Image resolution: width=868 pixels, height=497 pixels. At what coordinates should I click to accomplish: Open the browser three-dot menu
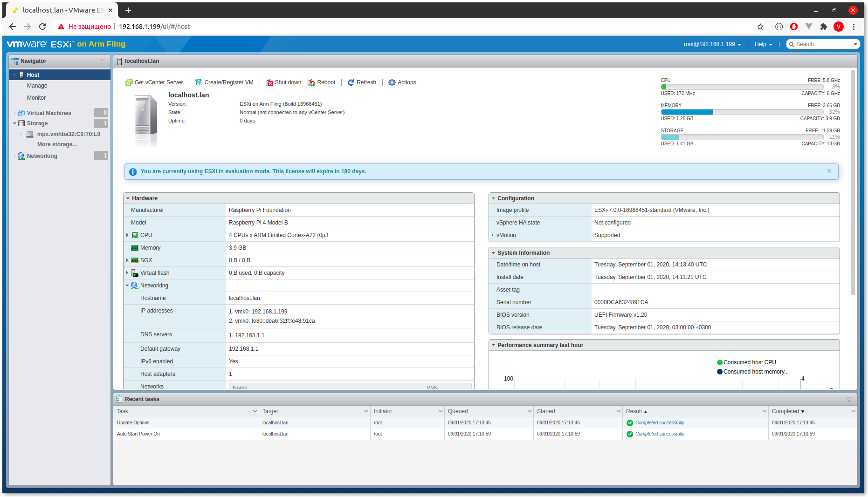[x=854, y=27]
